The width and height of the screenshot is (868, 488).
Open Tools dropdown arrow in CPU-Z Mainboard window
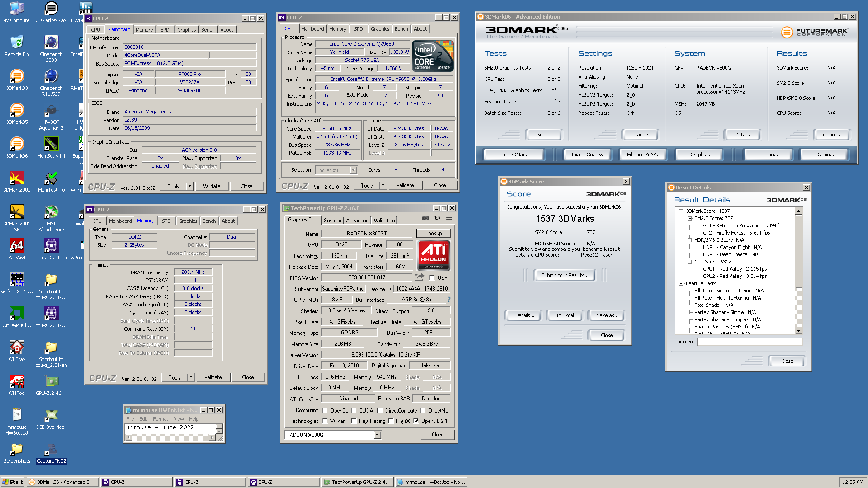189,186
